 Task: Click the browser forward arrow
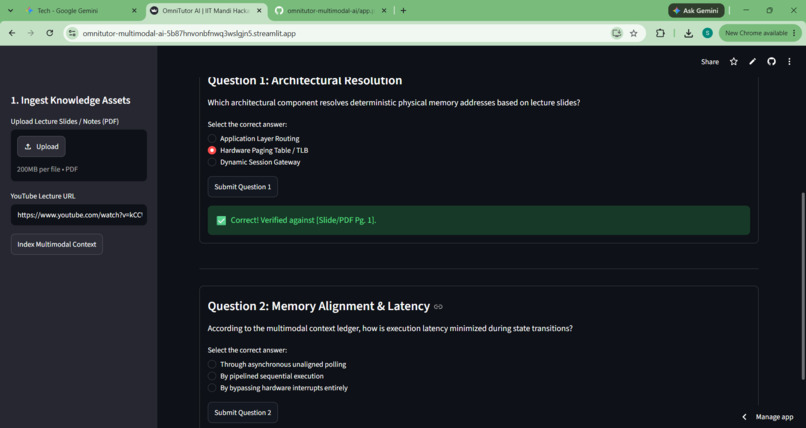point(31,33)
